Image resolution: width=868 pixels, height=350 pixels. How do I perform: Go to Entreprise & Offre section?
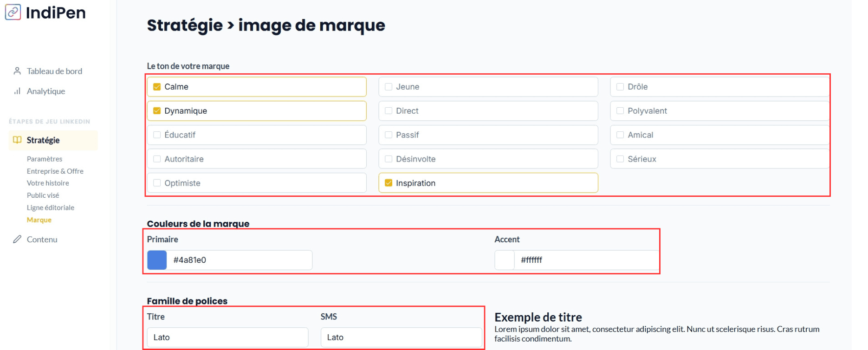[55, 171]
